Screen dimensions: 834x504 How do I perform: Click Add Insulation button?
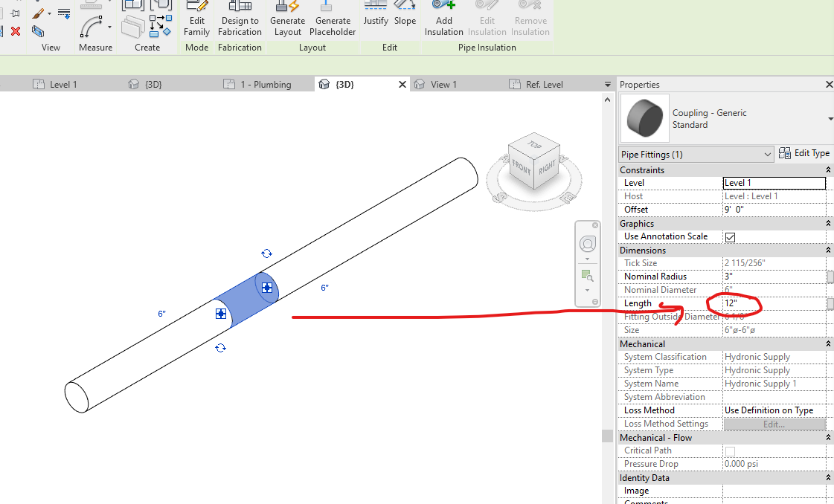443,19
